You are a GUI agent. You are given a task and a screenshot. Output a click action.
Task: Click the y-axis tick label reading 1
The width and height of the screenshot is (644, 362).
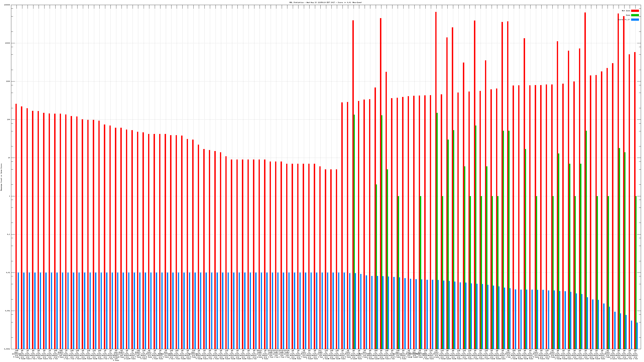(x=10, y=196)
